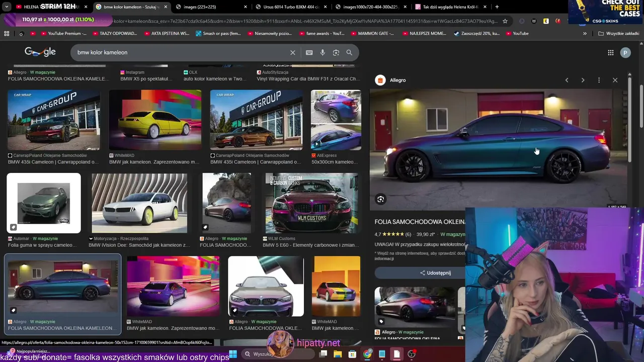The width and height of the screenshot is (644, 362).
Task: Open the AKTA EPSTEINA bookmark
Action: (x=167, y=33)
